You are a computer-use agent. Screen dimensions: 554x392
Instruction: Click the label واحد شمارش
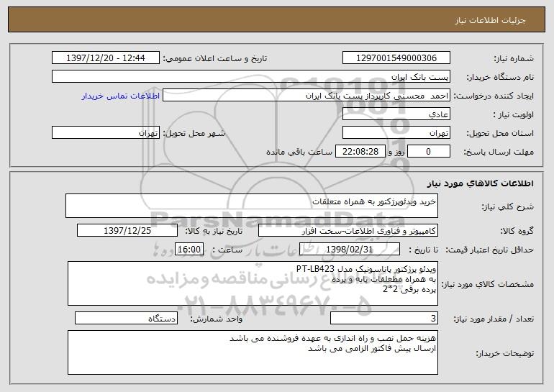click(x=217, y=319)
